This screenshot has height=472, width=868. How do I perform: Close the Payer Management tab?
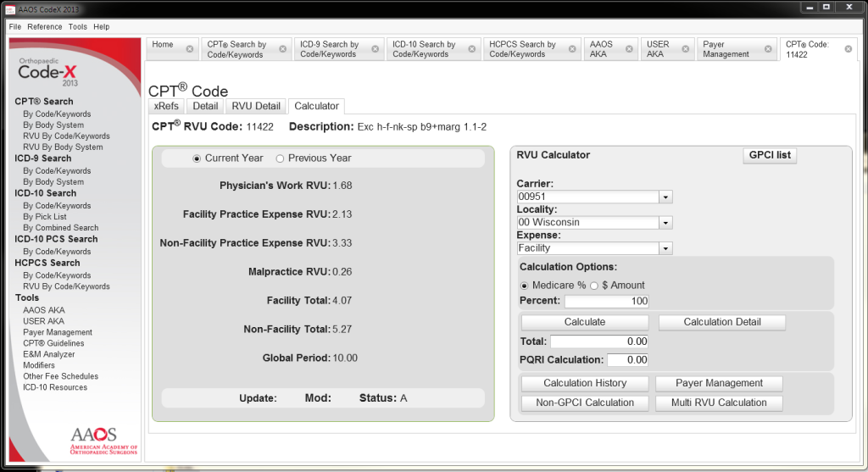pyautogui.click(x=768, y=49)
